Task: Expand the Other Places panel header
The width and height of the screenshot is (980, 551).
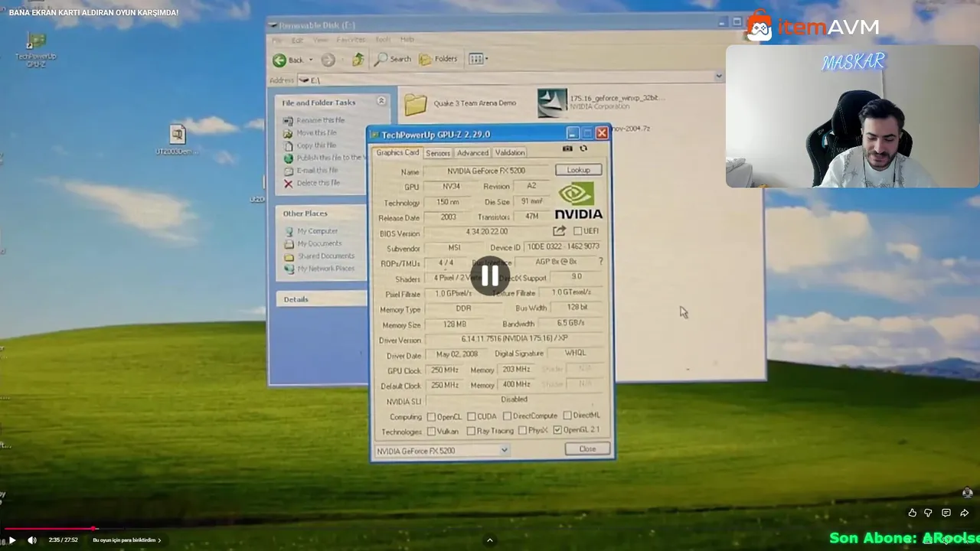Action: tap(322, 214)
